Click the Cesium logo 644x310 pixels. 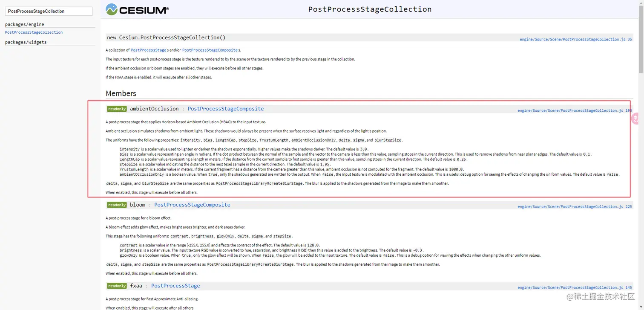point(137,9)
